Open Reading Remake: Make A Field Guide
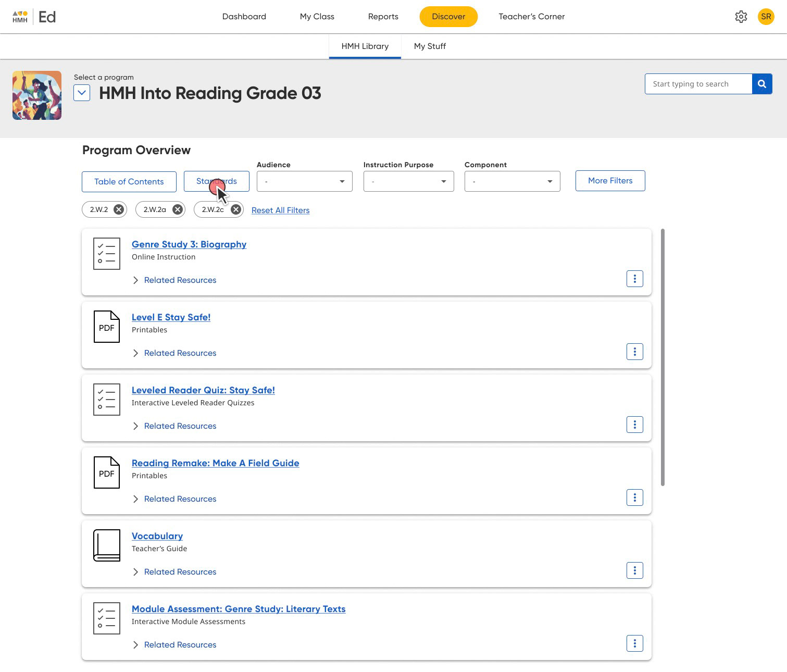 click(215, 463)
